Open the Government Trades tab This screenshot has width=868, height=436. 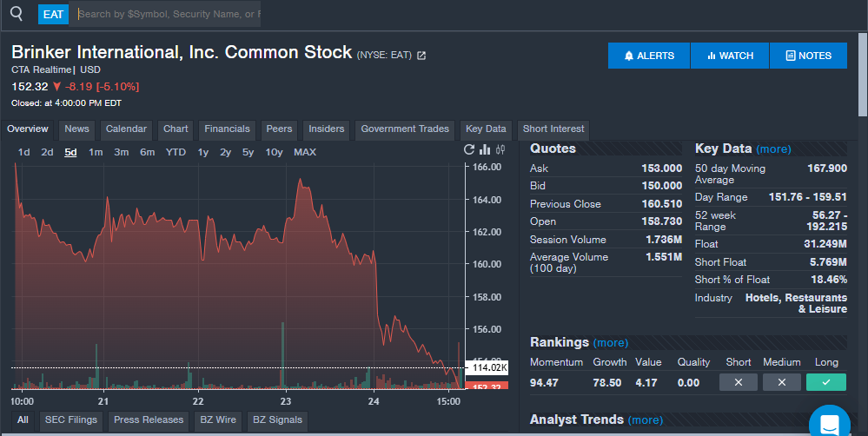(405, 129)
